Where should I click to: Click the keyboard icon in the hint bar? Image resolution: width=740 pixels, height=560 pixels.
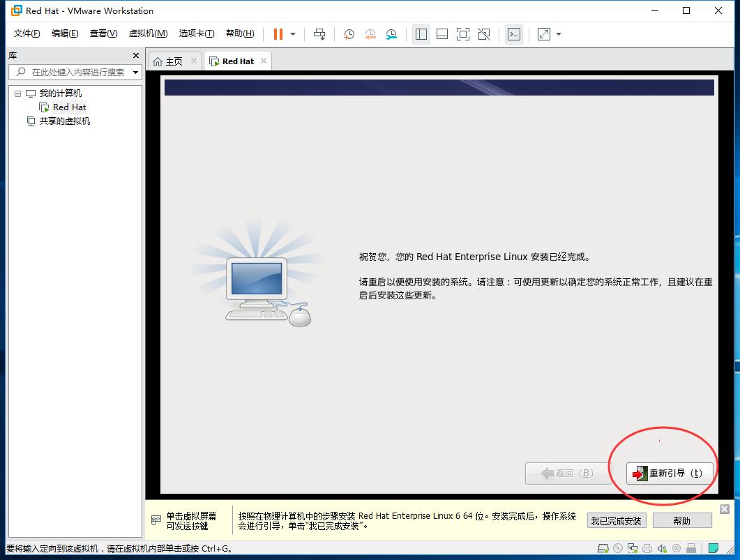[156, 520]
